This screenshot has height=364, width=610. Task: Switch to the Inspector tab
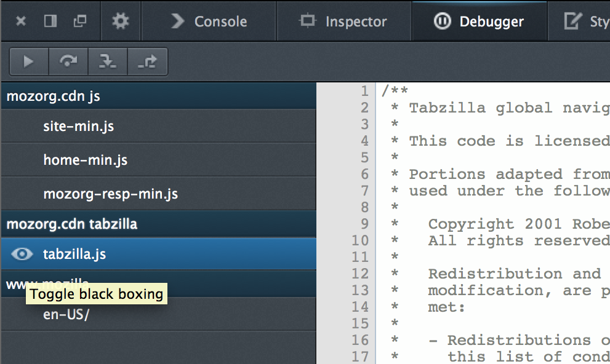[343, 22]
